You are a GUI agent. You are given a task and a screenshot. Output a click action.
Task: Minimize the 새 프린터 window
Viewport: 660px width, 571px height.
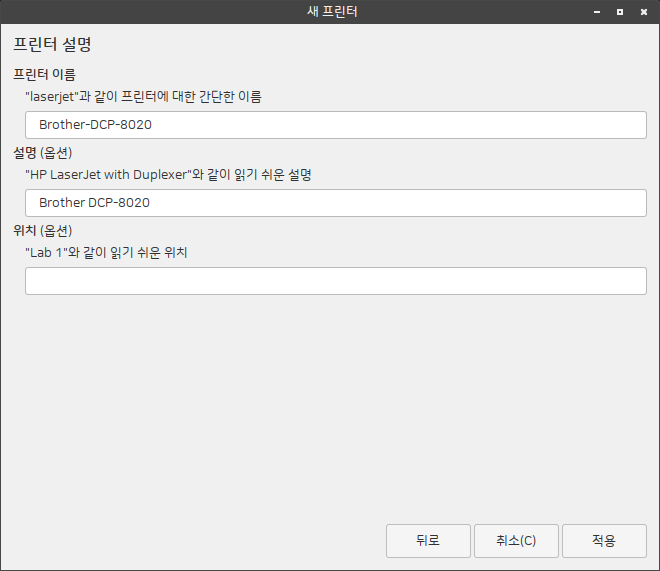click(x=597, y=12)
